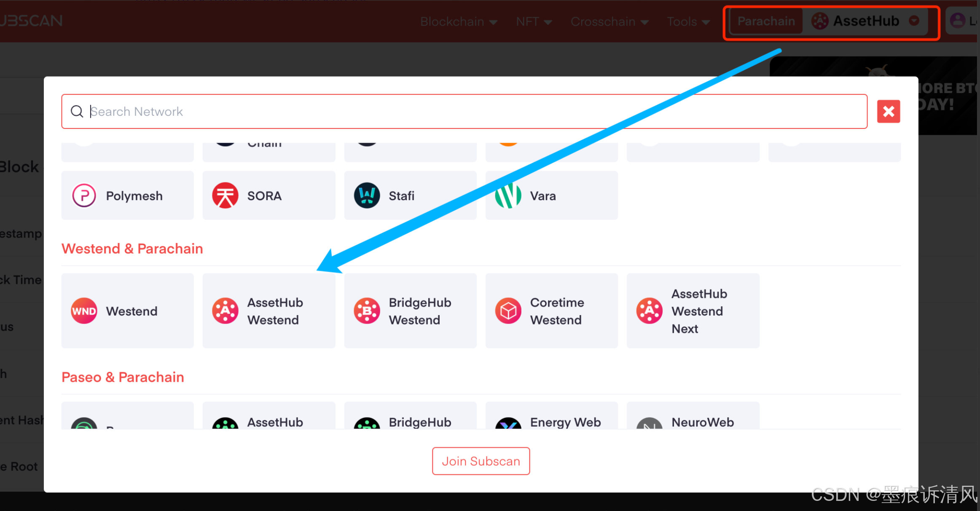
Task: Click the user avatar icon in header
Action: (x=958, y=20)
